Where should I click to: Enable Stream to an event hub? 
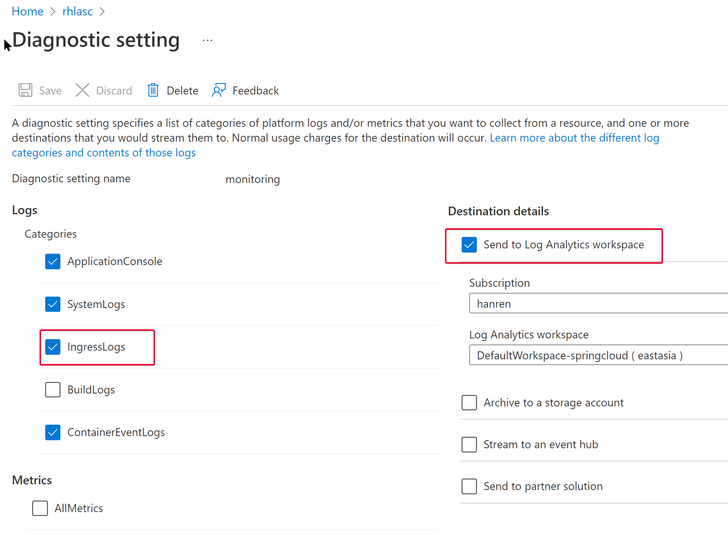coord(469,445)
